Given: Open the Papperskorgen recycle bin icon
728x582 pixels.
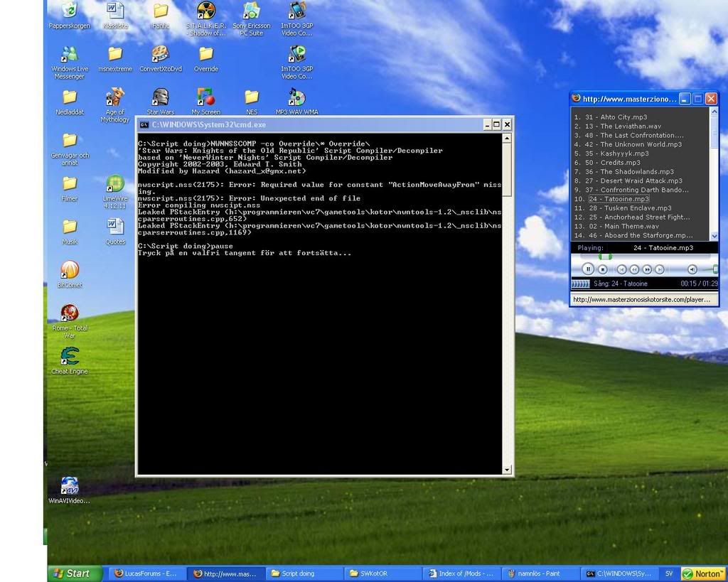Looking at the screenshot, I should pyautogui.click(x=69, y=15).
